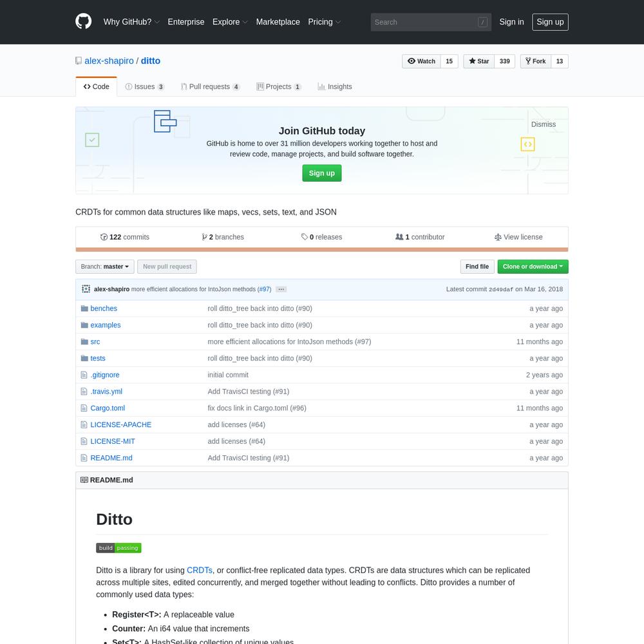Click the New pull request button
644x644 pixels.
(x=167, y=267)
